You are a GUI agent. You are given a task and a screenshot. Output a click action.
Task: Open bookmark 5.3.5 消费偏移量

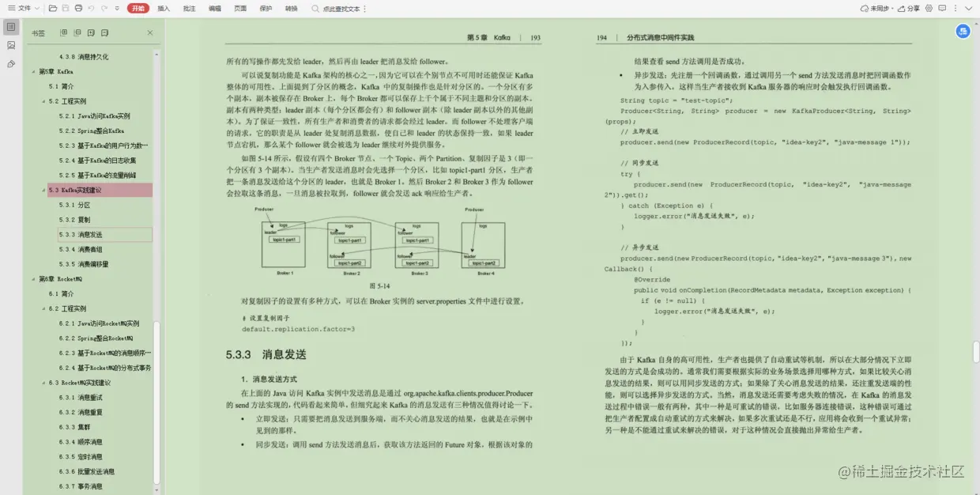click(84, 264)
